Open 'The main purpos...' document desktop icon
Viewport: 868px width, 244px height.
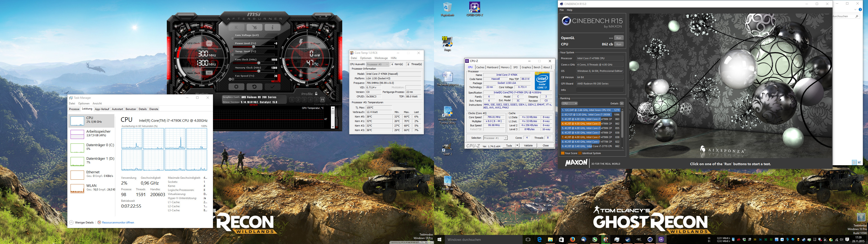click(448, 79)
